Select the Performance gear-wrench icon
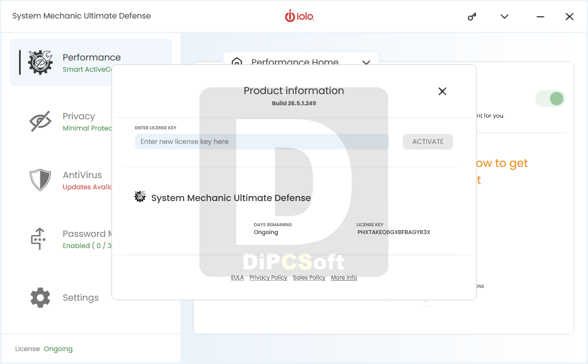 tap(40, 62)
